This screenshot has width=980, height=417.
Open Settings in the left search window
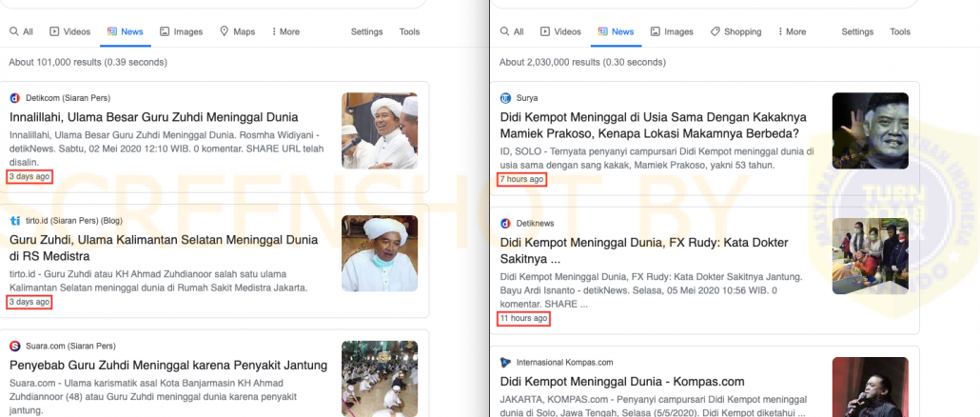click(x=367, y=31)
